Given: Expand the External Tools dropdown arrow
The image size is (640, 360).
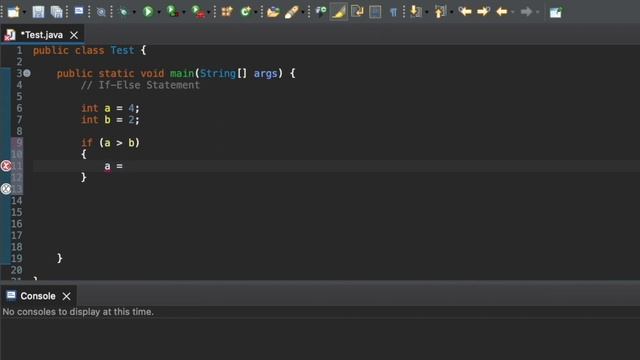Looking at the screenshot, I should 209,12.
